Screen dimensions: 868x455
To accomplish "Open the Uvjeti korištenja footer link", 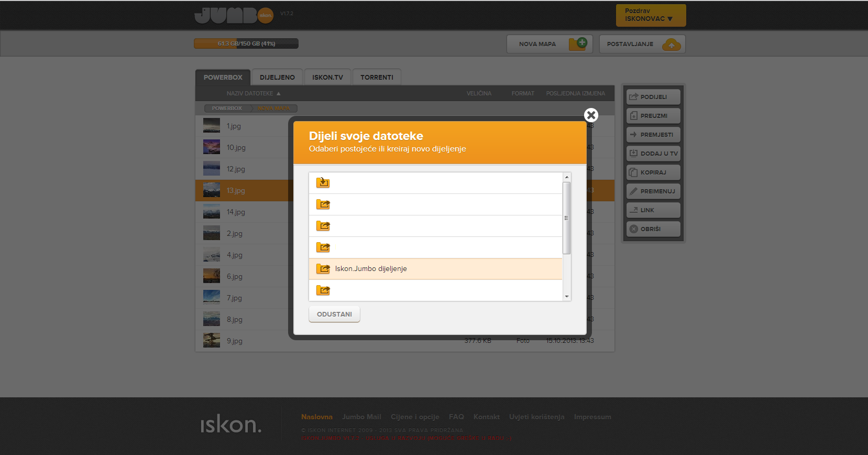I will pyautogui.click(x=537, y=417).
